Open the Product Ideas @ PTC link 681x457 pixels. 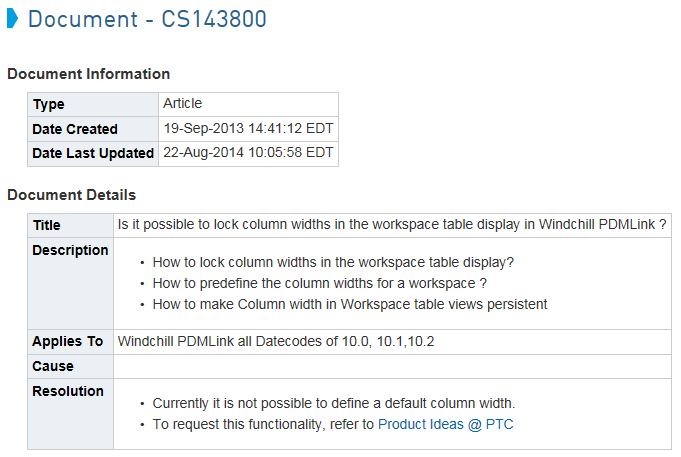(446, 424)
